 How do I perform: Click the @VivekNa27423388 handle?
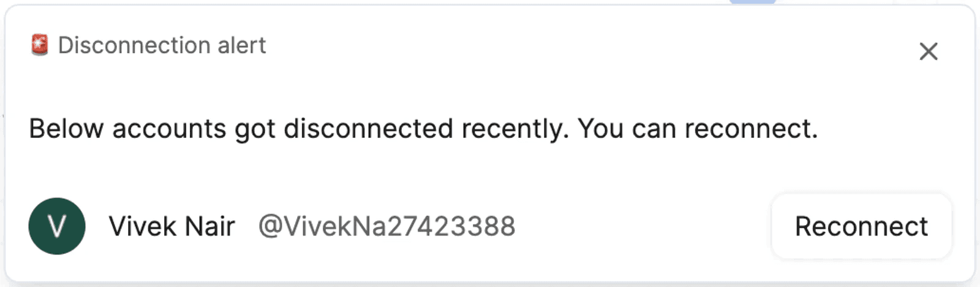pos(386,226)
